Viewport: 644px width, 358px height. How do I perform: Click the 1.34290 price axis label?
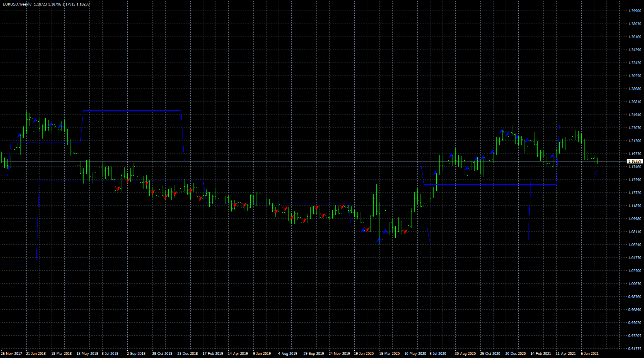635,50
